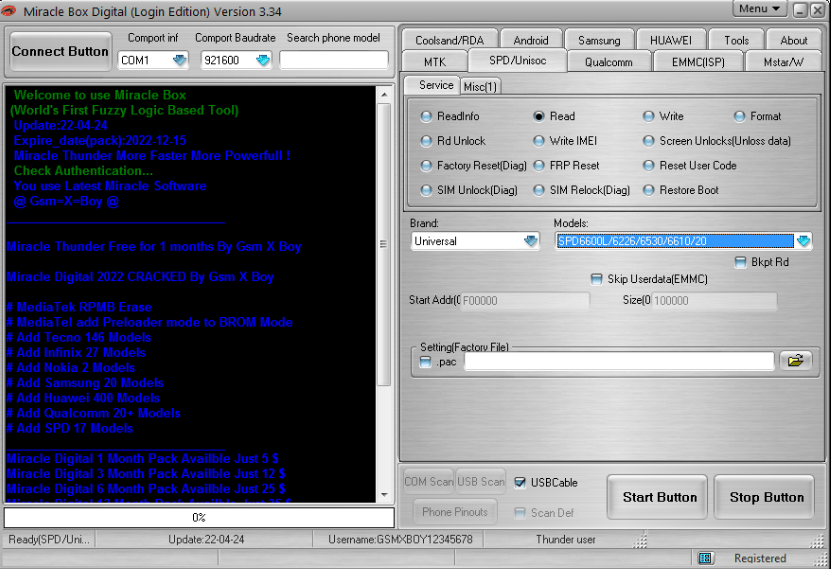Viewport: 831px width, 569px height.
Task: Click the status bar panel icon beside Registered
Action: point(705,558)
